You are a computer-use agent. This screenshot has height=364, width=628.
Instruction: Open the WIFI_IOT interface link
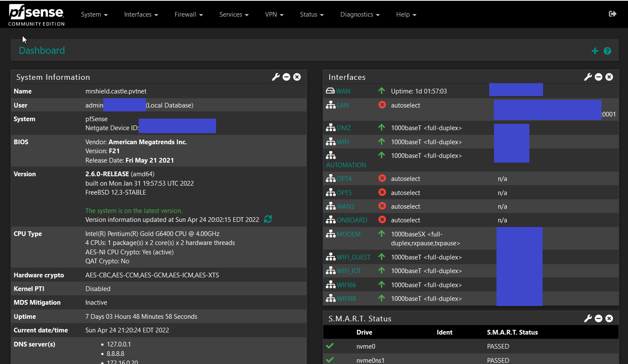[x=349, y=271]
